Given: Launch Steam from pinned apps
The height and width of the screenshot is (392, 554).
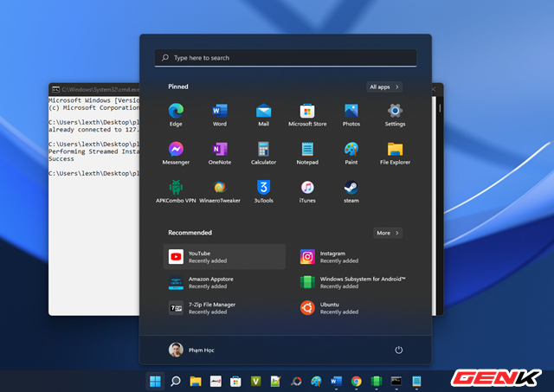Looking at the screenshot, I should [351, 191].
